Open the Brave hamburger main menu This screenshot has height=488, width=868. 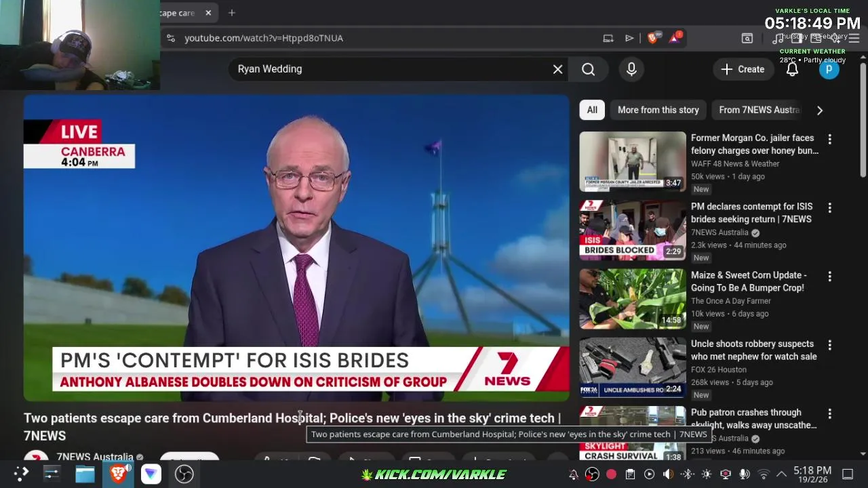(x=854, y=38)
